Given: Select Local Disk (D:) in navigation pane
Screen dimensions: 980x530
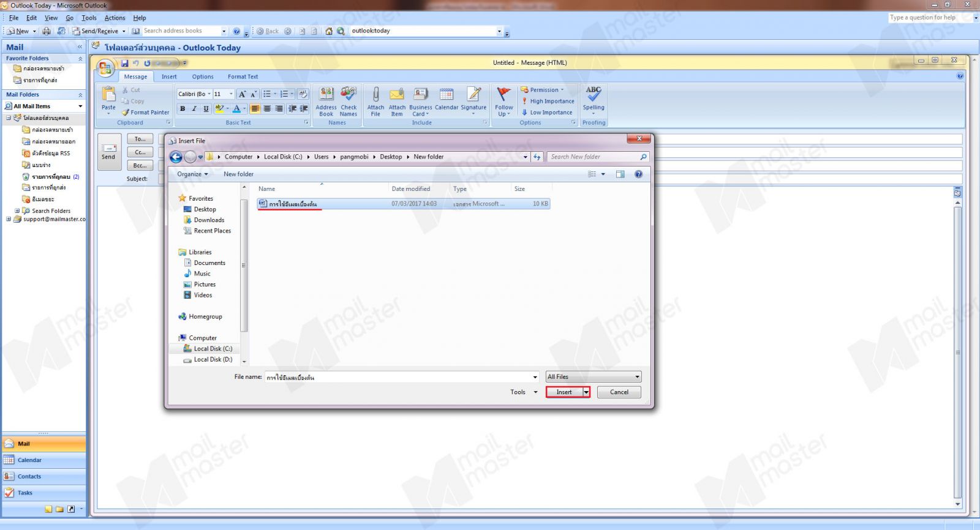Looking at the screenshot, I should coord(213,360).
